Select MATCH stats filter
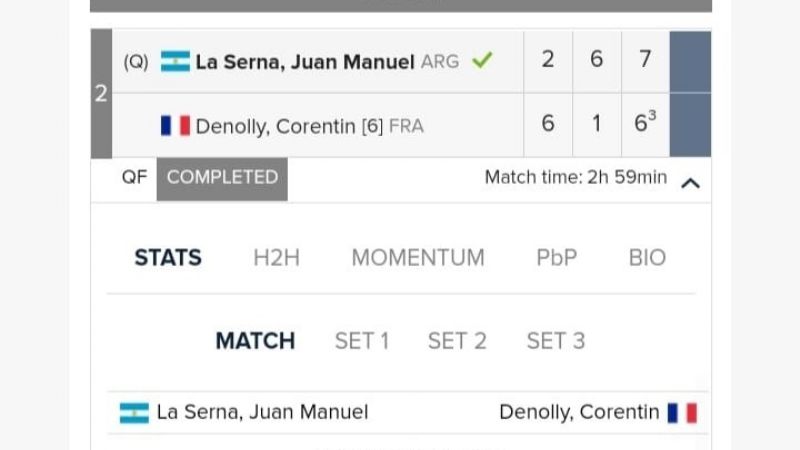The height and width of the screenshot is (450, 800). tap(255, 341)
